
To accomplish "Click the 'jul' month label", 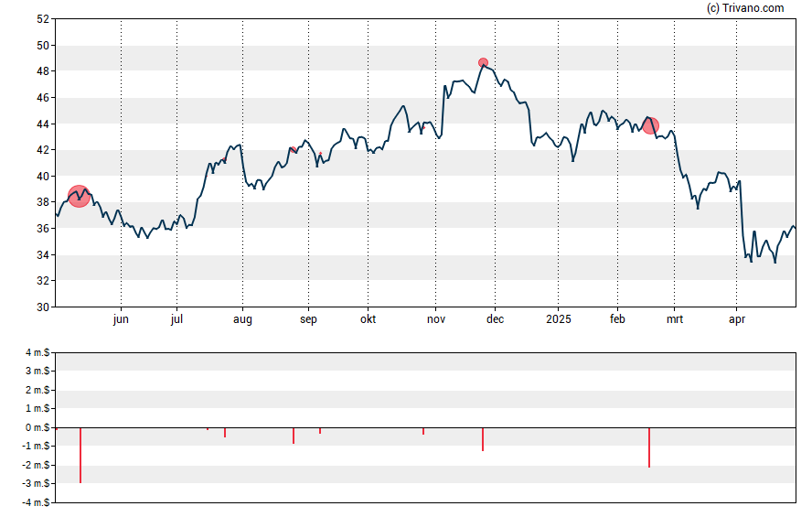I will (176, 319).
